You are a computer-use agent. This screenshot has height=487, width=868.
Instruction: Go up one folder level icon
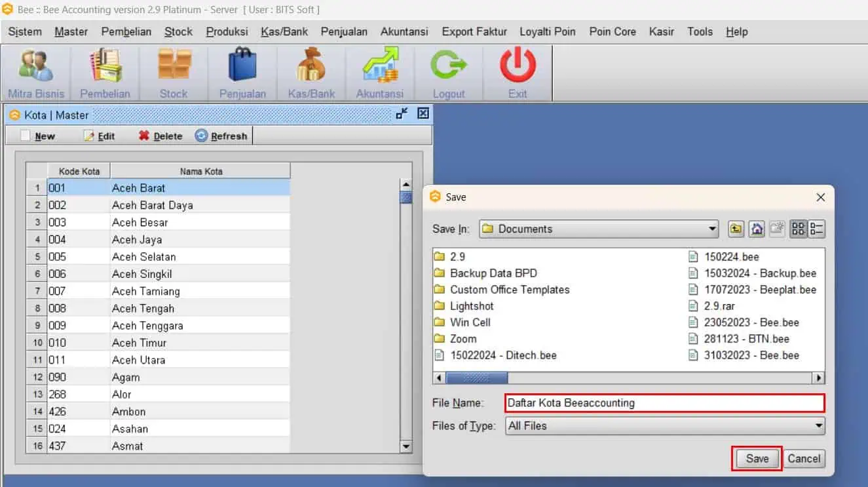[736, 229]
